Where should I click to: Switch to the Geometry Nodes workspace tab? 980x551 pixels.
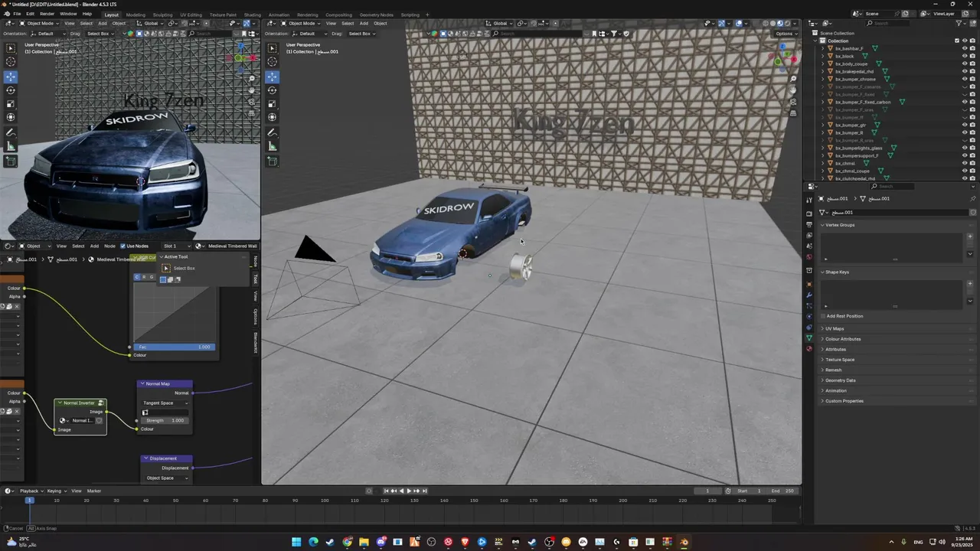(376, 15)
